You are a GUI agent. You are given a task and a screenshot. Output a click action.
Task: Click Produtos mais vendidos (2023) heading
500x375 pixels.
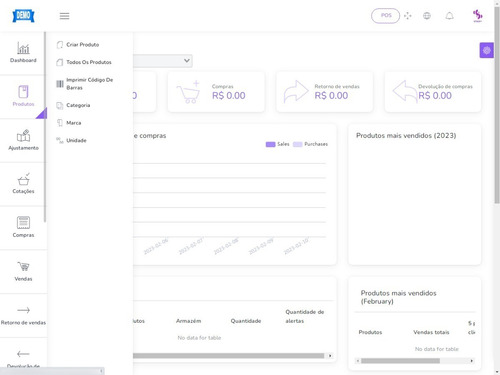click(406, 136)
